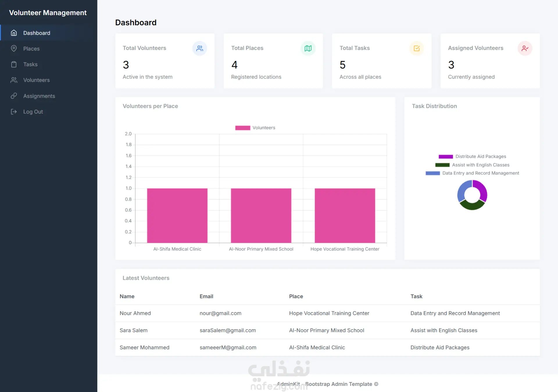Toggle Distribute Aid Packages legend entry
Viewport: 558px width, 392px height.
coord(472,157)
